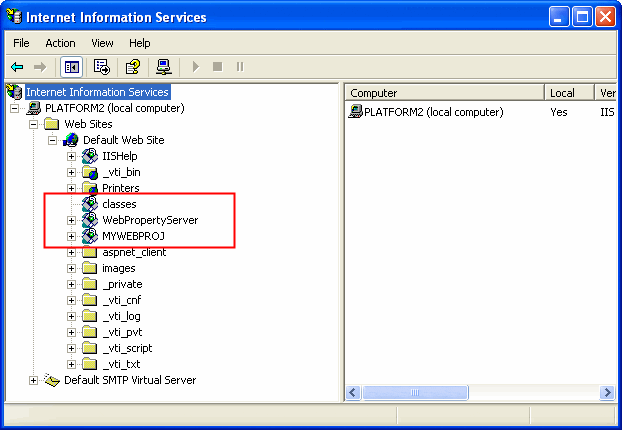Viewport: 622px width, 430px height.
Task: Sort by the Computer column header
Action: [444, 93]
